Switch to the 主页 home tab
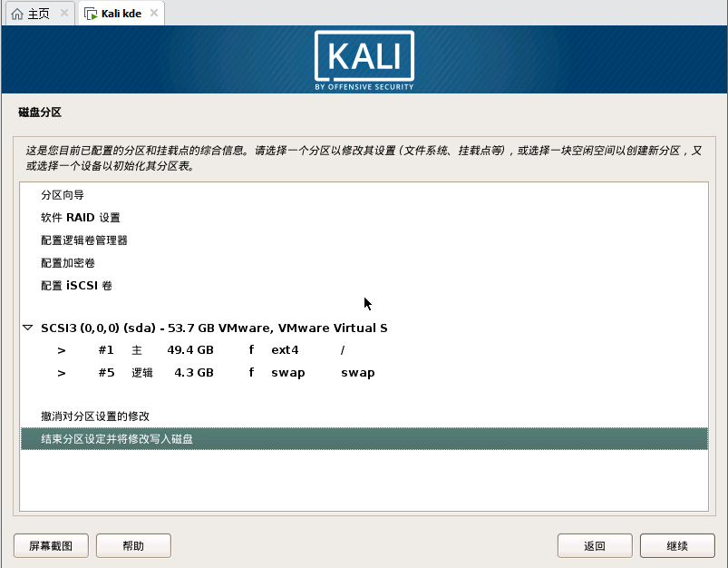This screenshot has width=728, height=568. [39, 14]
